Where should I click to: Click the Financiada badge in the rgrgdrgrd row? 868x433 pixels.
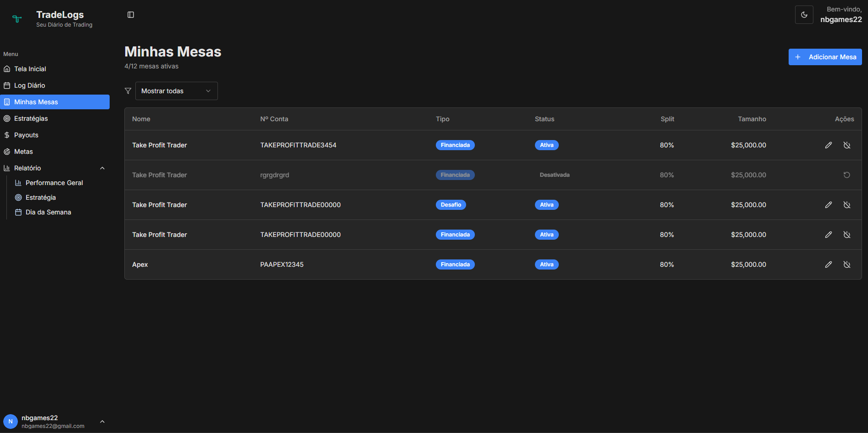coord(455,175)
